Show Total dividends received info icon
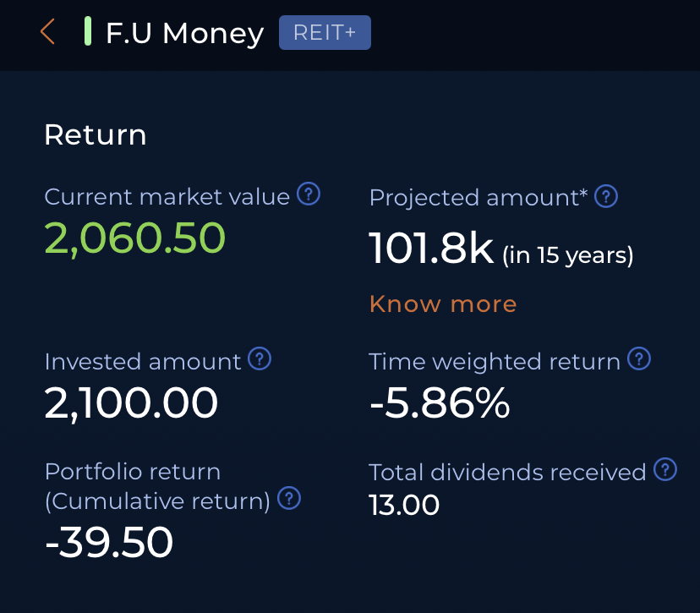 (666, 470)
